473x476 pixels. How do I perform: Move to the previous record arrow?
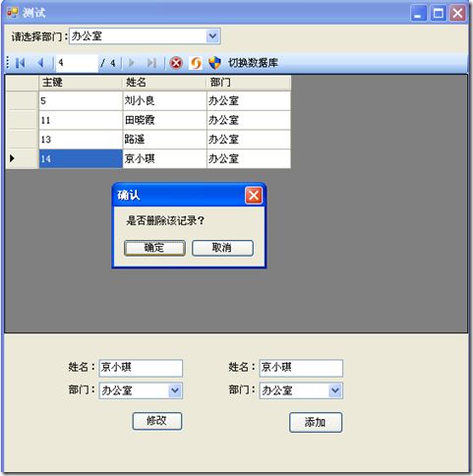tap(41, 63)
